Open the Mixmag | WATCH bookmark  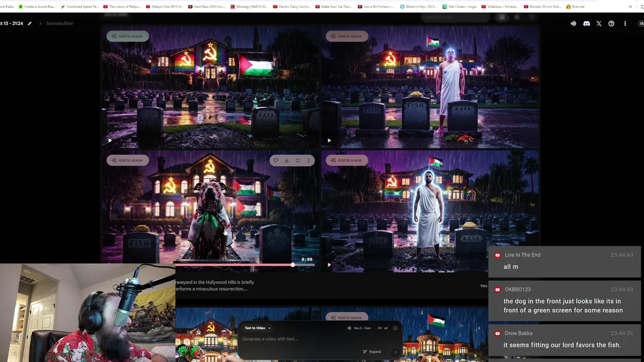coord(249,7)
